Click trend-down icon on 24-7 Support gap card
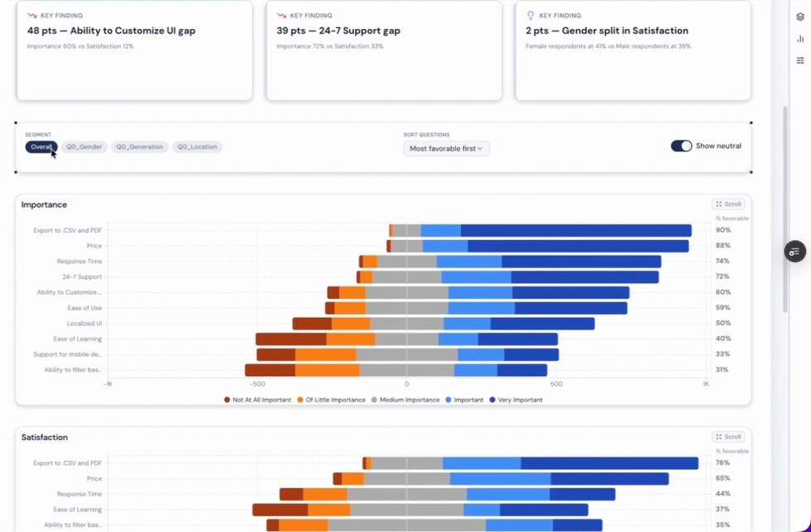 coord(281,16)
